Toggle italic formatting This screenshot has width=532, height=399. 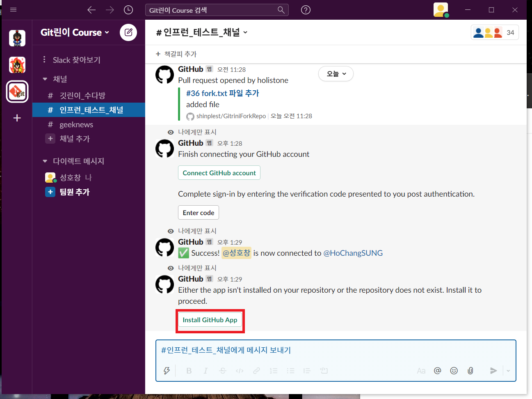(205, 371)
